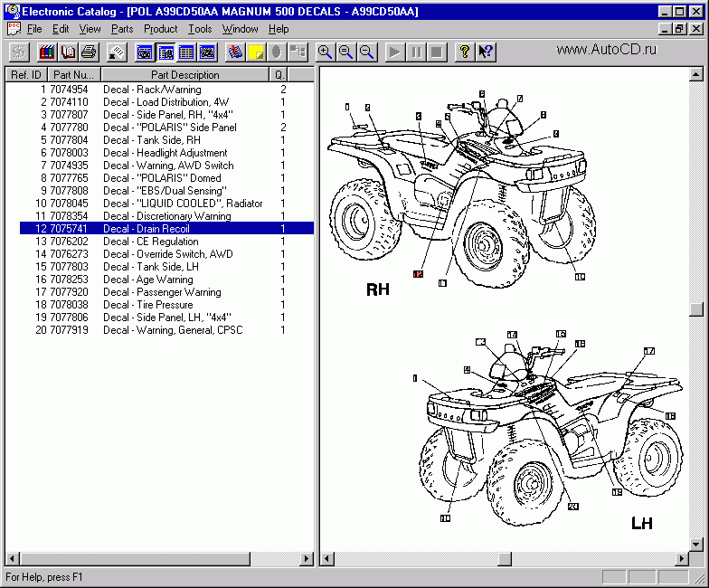Click red highlighted callout 12 on diagram
The width and height of the screenshot is (709, 588).
point(418,274)
